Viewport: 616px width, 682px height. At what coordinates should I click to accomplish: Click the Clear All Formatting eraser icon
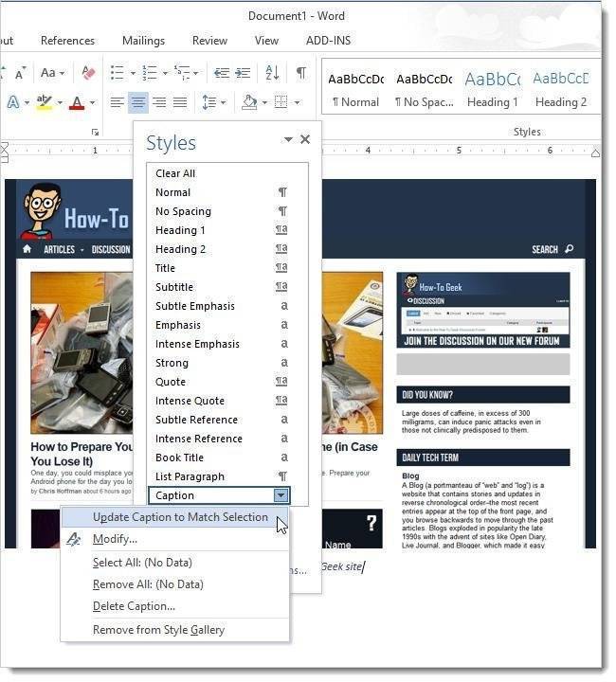88,73
